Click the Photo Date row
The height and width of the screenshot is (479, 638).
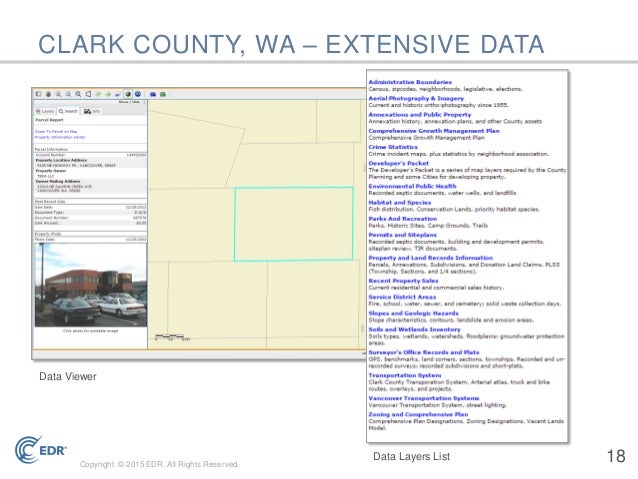[90, 240]
